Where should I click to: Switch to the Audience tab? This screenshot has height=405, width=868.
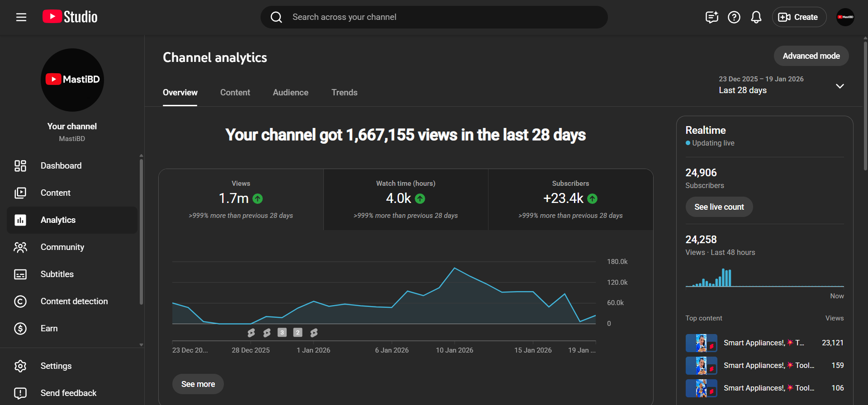(x=290, y=93)
